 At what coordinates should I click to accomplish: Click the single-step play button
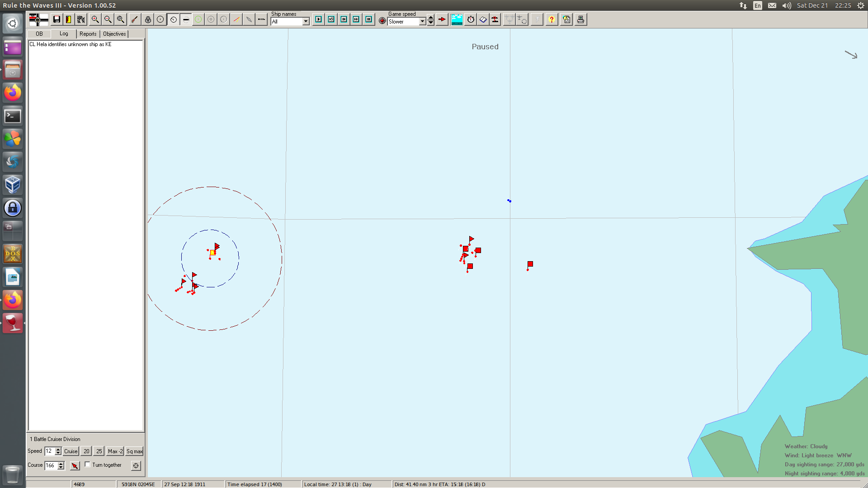tap(319, 19)
